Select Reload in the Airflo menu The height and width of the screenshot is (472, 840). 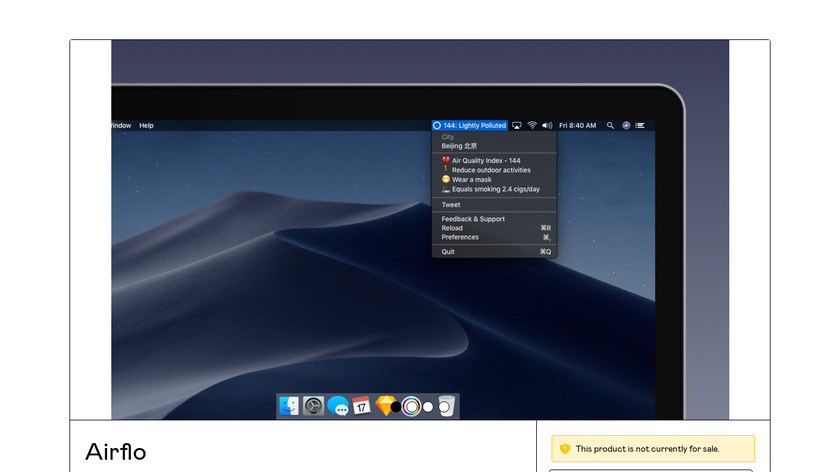point(494,228)
